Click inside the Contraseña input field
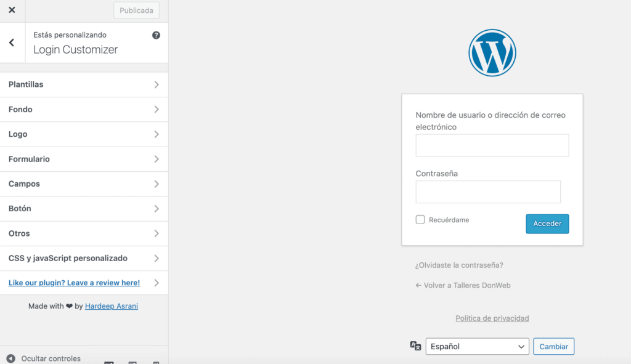Viewport: 631px width, 364px height. click(487, 192)
